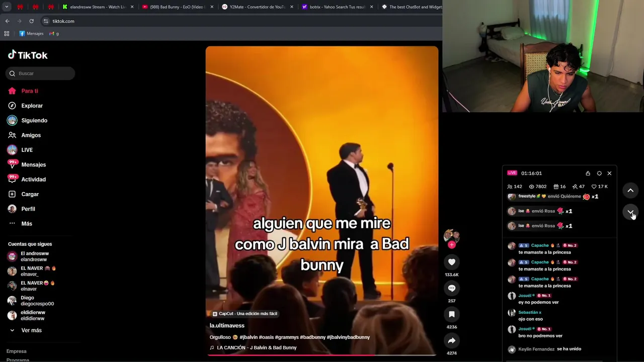Expand the tab search dropdown

pos(7,7)
